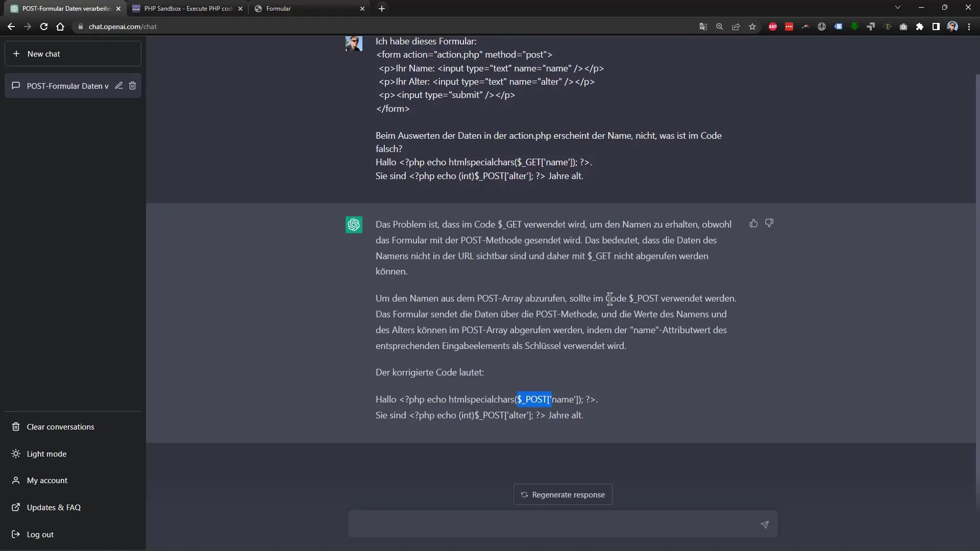Open the camera screenshot extension
This screenshot has height=551, width=980.
click(x=903, y=27)
